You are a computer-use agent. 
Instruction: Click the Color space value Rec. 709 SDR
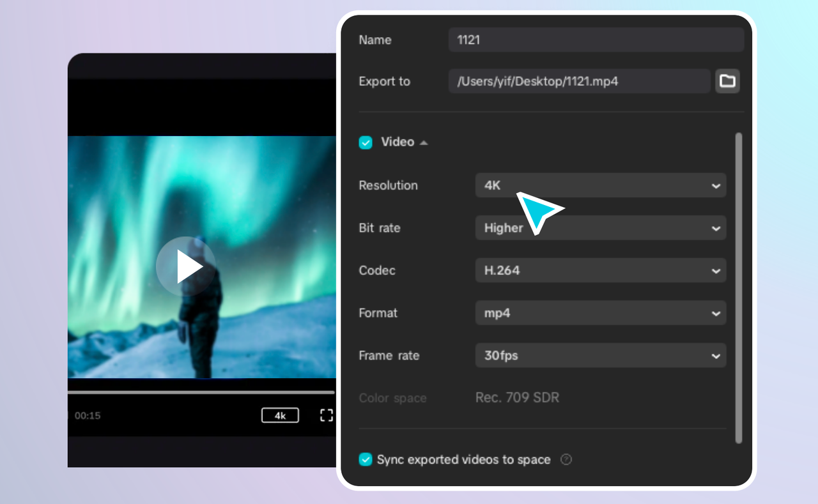click(x=517, y=397)
